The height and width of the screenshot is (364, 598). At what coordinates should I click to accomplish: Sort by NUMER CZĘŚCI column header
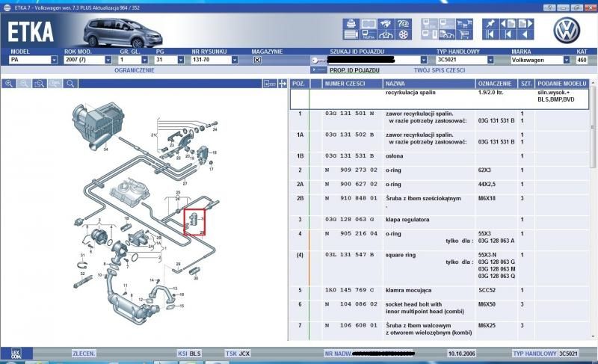click(352, 84)
